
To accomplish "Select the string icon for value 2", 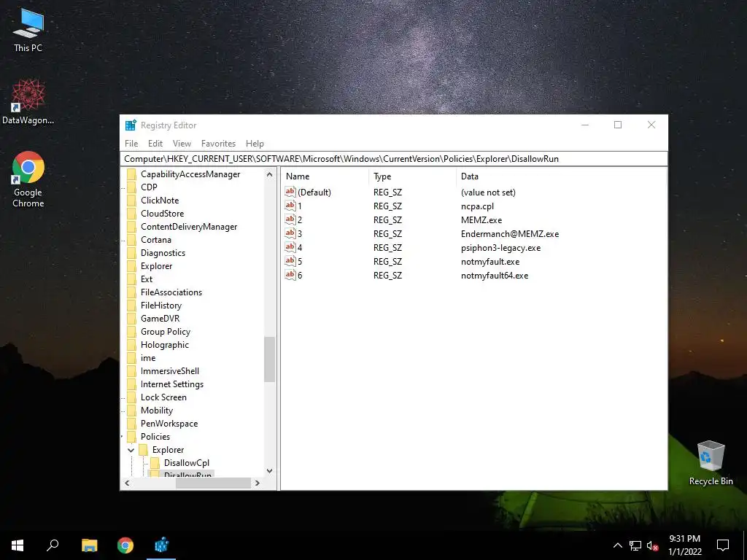I will tap(290, 219).
